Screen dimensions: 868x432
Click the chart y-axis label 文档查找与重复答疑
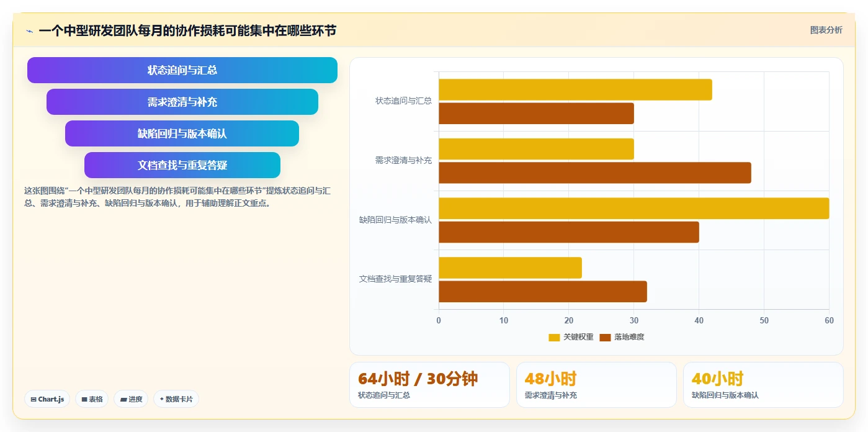tap(395, 279)
